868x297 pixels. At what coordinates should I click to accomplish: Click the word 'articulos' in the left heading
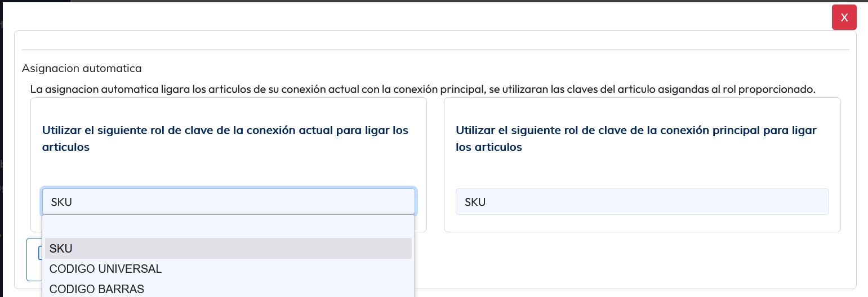[x=66, y=147]
